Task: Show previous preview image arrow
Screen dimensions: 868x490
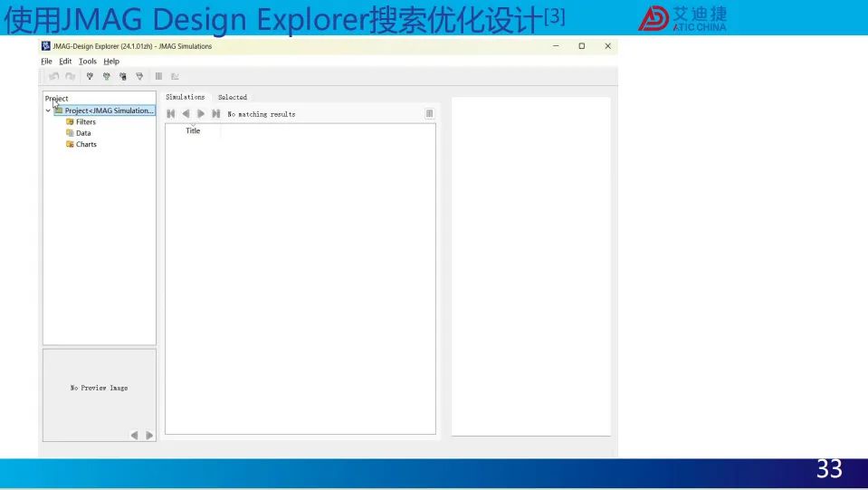Action: (x=134, y=435)
